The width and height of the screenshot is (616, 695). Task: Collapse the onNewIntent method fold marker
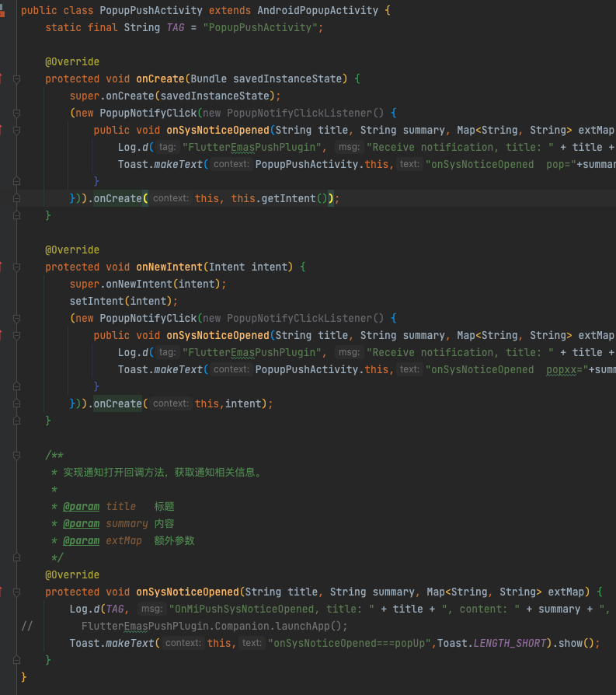point(17,267)
